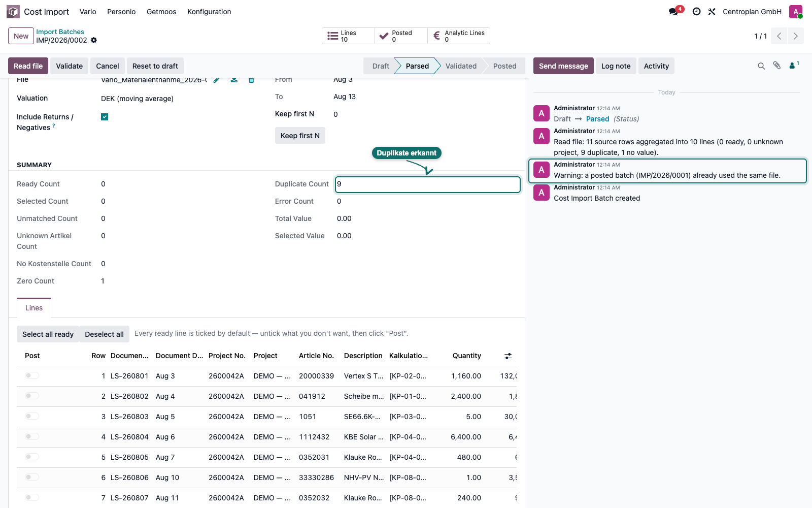Viewport: 812px width, 508px height.
Task: Download the file with the download icon
Action: tap(234, 80)
